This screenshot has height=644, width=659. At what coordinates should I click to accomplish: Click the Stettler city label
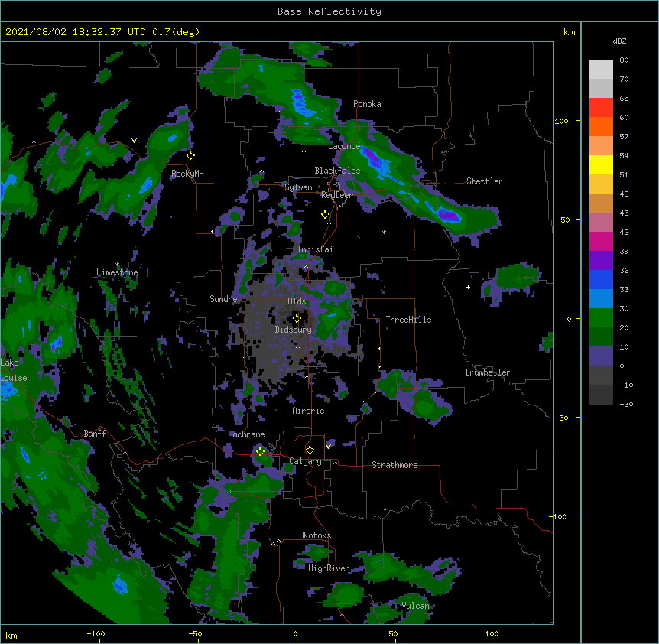click(x=484, y=181)
